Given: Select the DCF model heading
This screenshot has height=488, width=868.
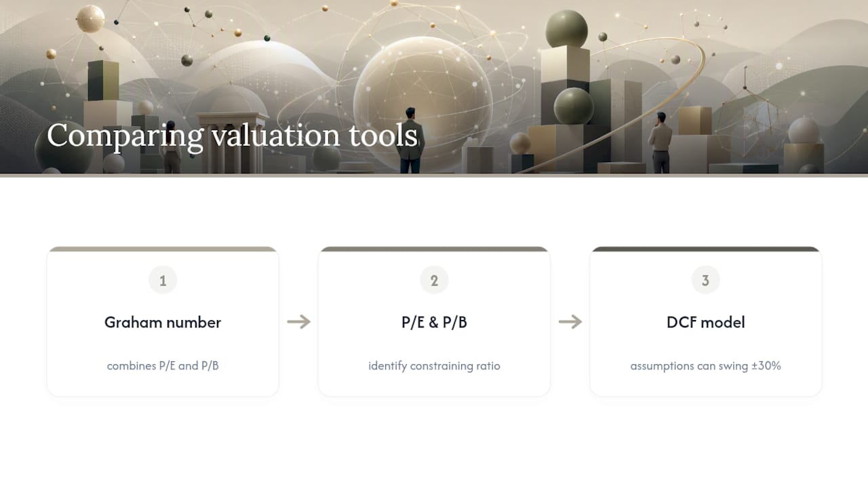Looking at the screenshot, I should tap(705, 323).
